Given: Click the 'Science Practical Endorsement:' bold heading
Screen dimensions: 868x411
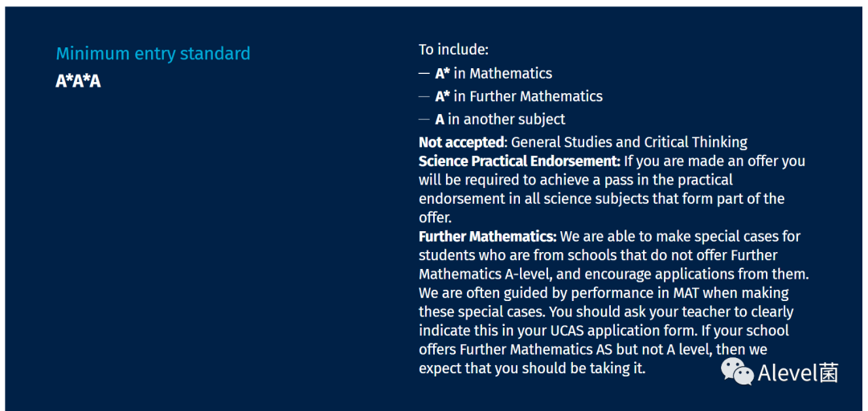Looking at the screenshot, I should [x=520, y=161].
